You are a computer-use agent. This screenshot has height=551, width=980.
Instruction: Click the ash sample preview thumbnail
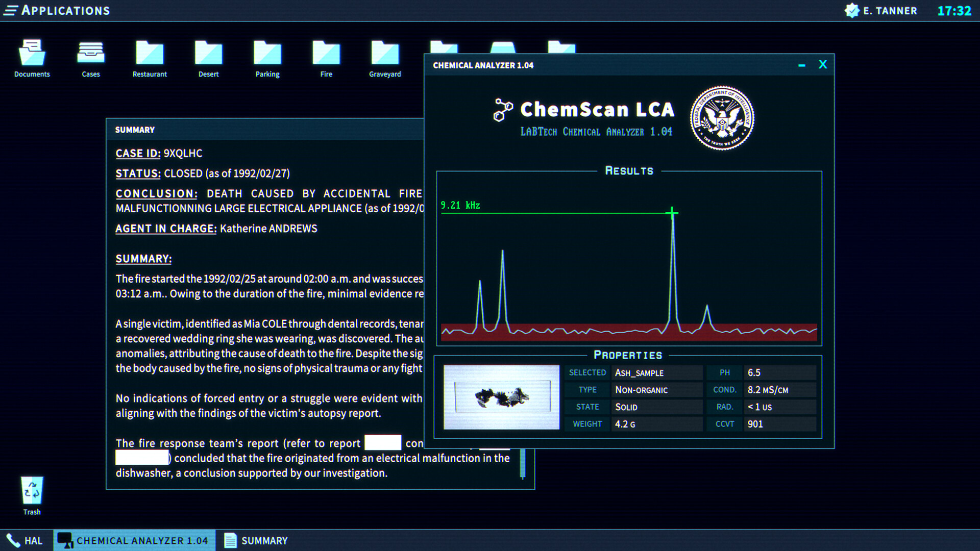point(502,396)
